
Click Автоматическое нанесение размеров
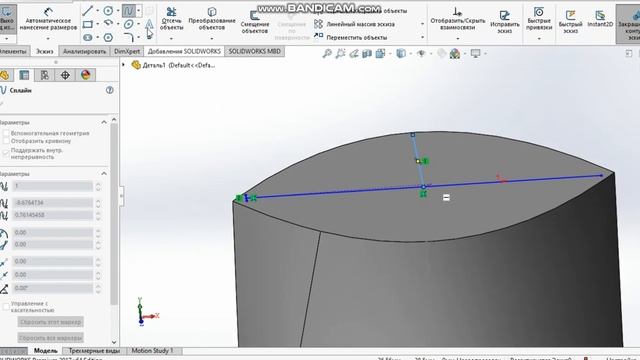tap(48, 19)
